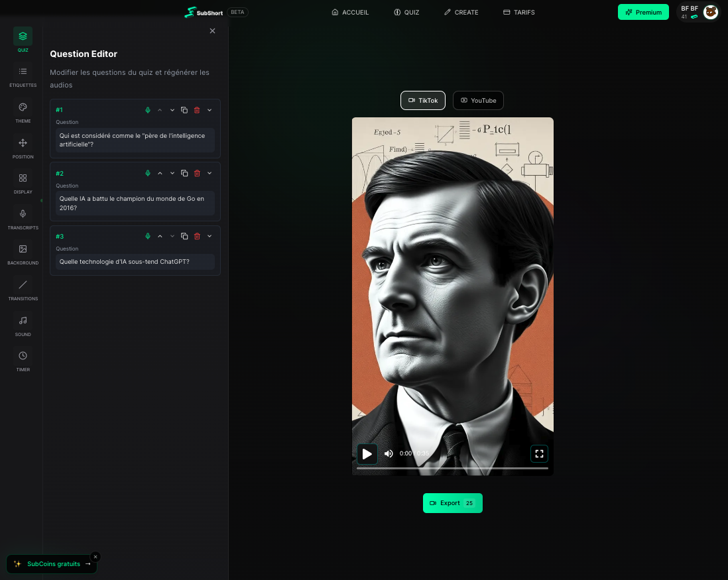
Task: Open the Position sidebar tool
Action: [x=23, y=147]
